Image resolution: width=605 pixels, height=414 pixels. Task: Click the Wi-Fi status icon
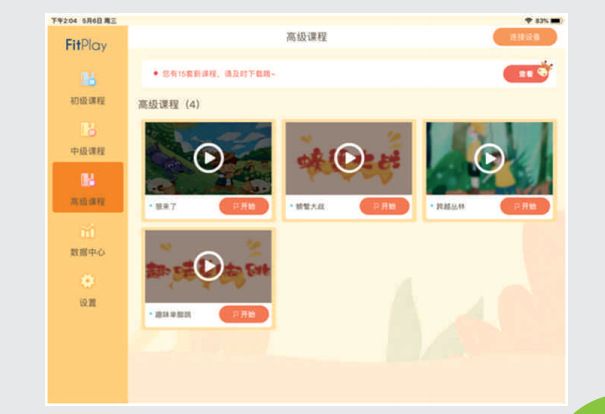[x=529, y=20]
